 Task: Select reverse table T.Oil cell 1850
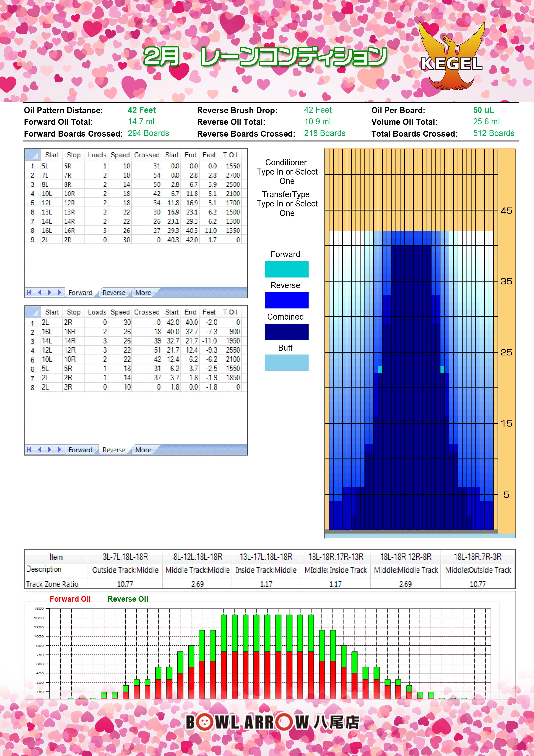230,378
